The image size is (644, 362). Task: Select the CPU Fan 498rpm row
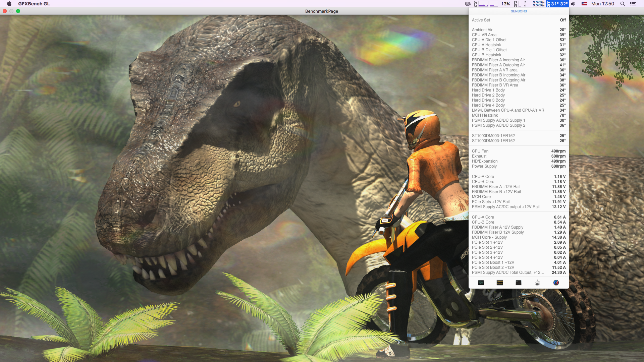519,151
